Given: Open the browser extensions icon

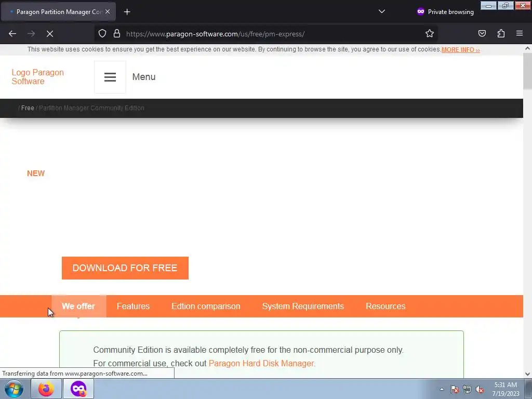Looking at the screenshot, I should [x=501, y=34].
